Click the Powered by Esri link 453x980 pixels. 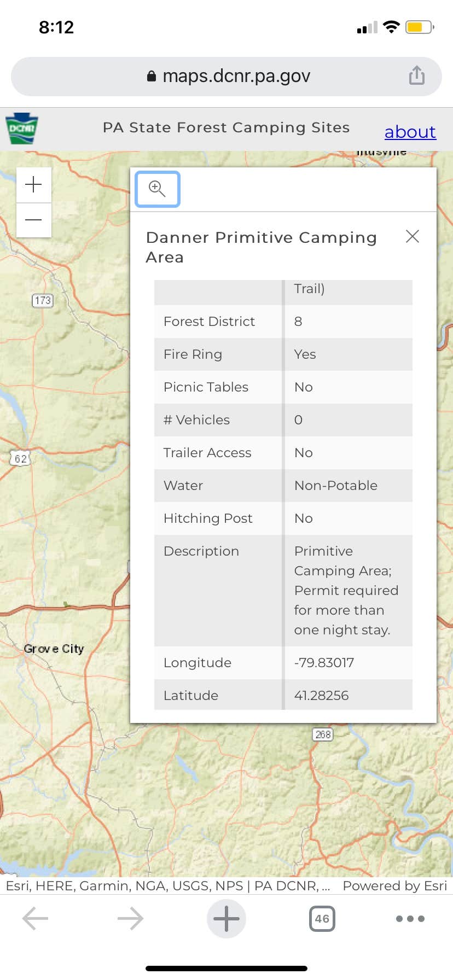(x=394, y=886)
